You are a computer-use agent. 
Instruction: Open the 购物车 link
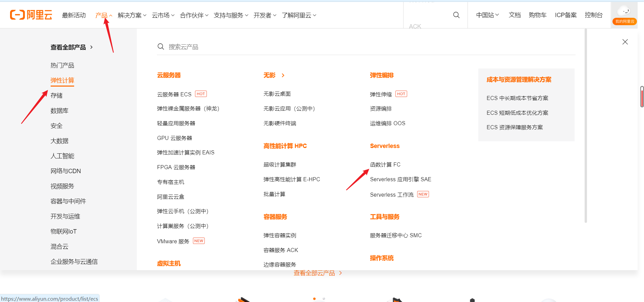(538, 15)
